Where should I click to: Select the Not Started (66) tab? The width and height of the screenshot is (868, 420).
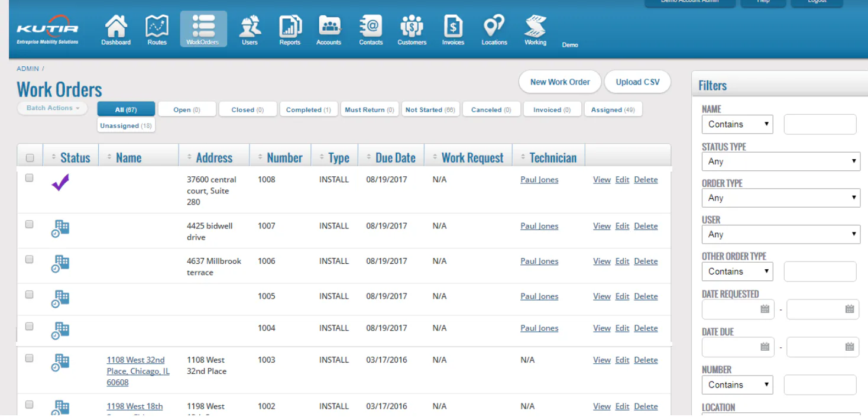tap(430, 109)
